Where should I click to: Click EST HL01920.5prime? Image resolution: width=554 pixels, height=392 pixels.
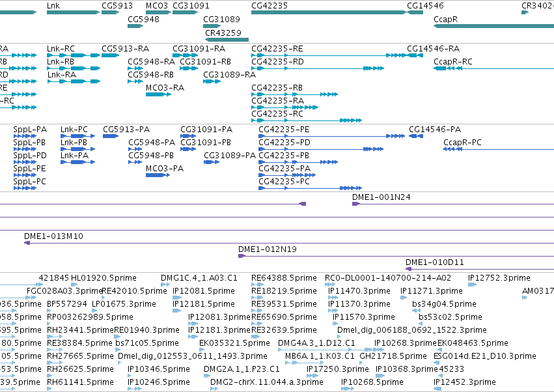click(104, 278)
